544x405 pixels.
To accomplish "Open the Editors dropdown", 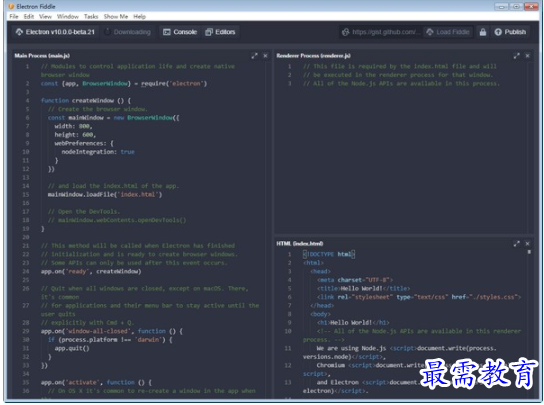I will [x=220, y=32].
